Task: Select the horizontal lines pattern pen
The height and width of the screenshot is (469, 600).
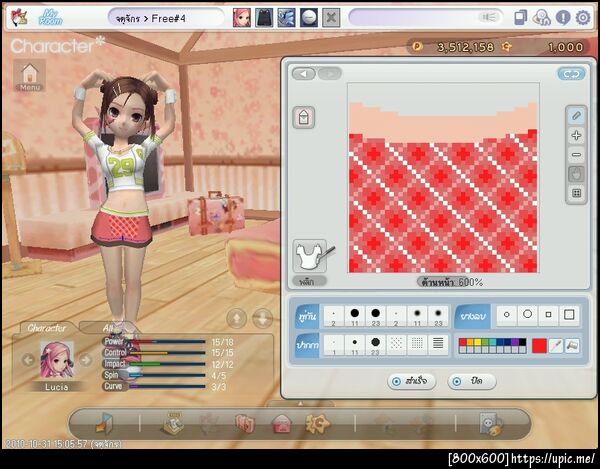Action: pyautogui.click(x=439, y=345)
